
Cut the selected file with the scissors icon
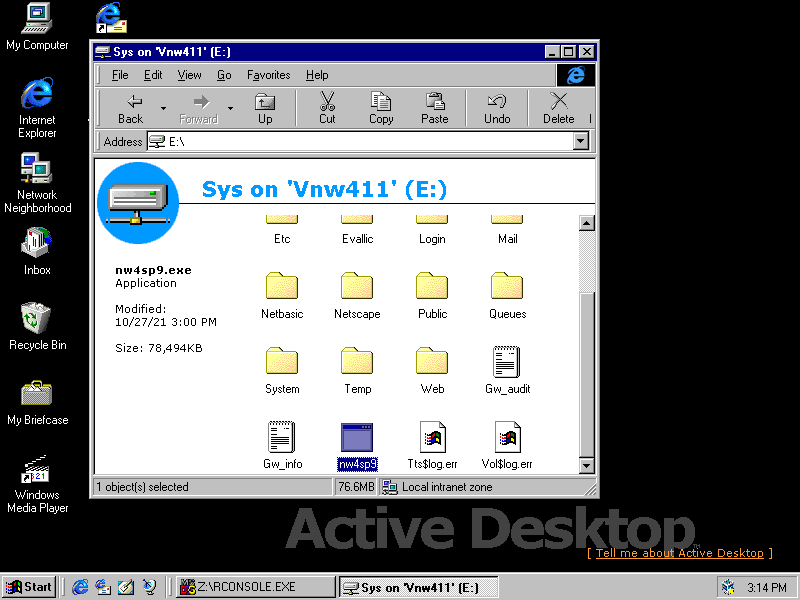coord(327,108)
